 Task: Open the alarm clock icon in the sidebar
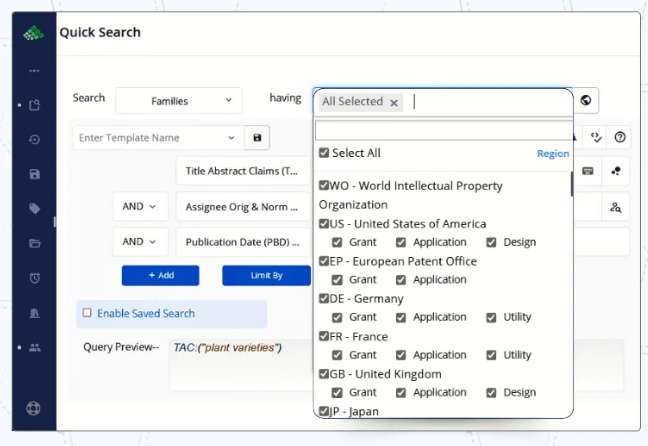[35, 278]
